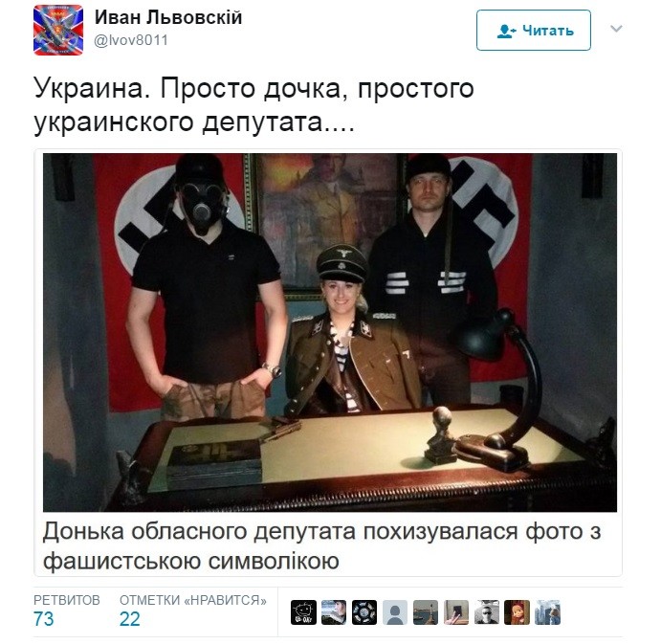Screen dimensions: 661x644
Task: Open liker avatar with peace-sign hand
Action: click(x=456, y=612)
